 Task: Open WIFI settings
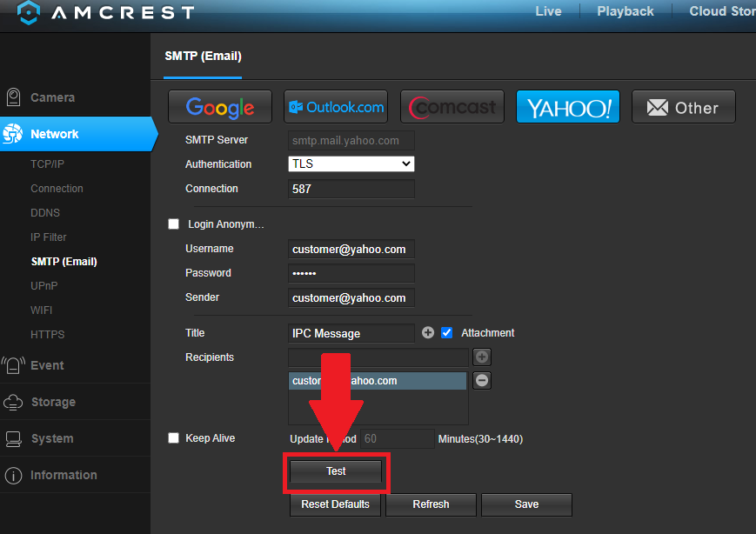[x=42, y=310]
